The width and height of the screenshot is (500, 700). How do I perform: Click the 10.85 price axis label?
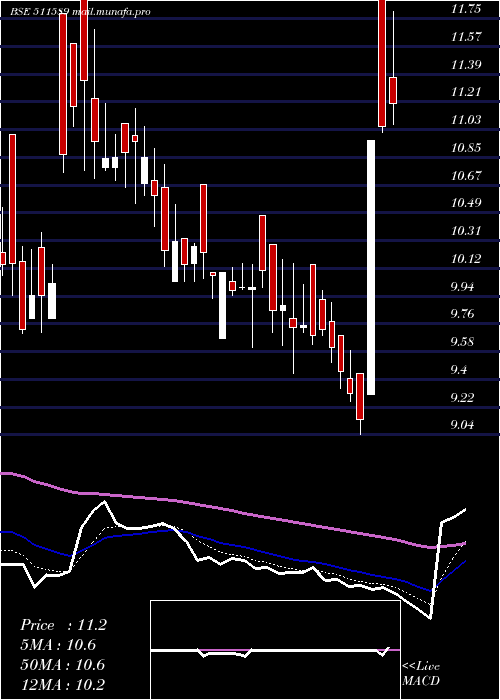tap(466, 147)
